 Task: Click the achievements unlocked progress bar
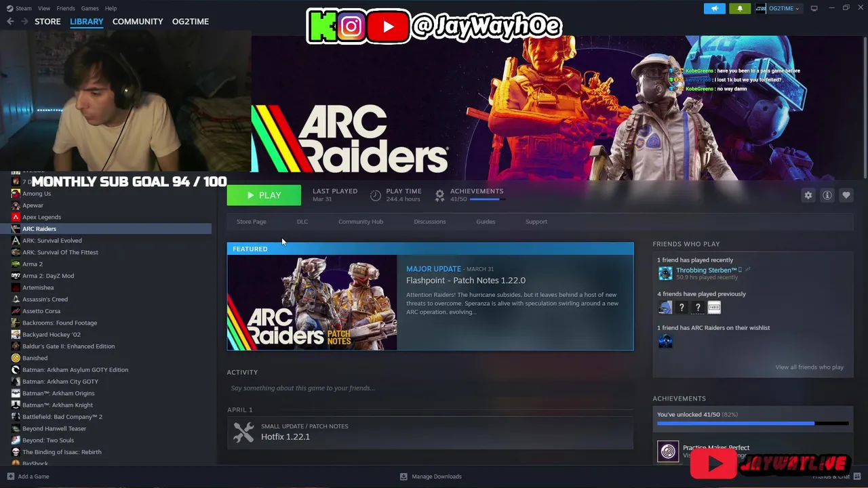click(x=753, y=424)
